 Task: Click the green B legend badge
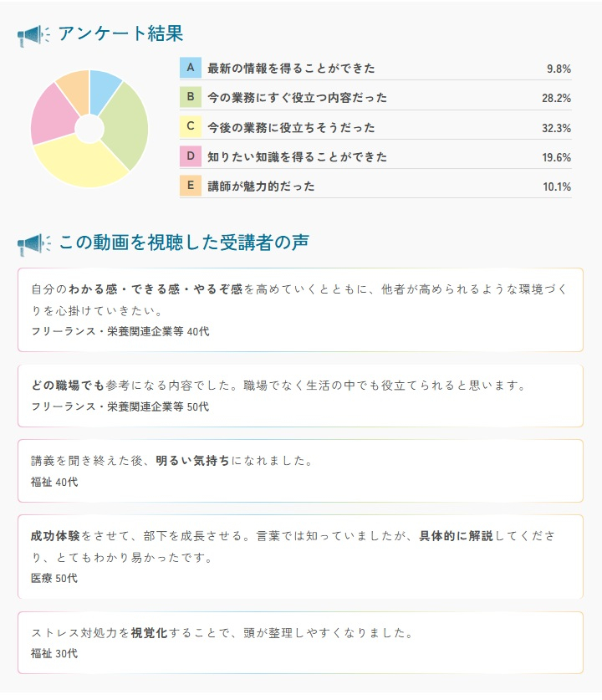(x=191, y=97)
